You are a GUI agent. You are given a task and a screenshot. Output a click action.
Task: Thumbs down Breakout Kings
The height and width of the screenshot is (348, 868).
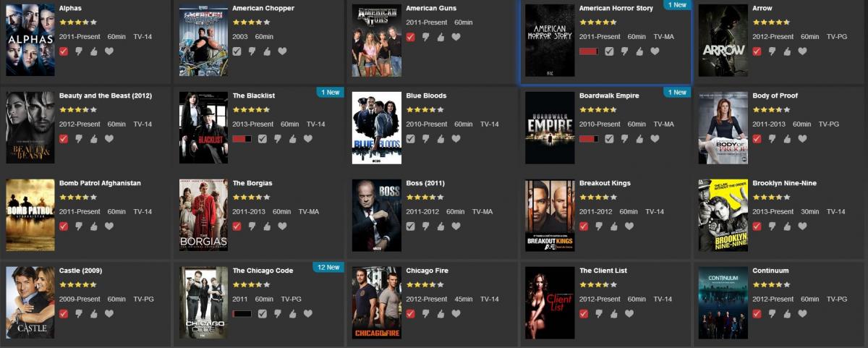(598, 226)
